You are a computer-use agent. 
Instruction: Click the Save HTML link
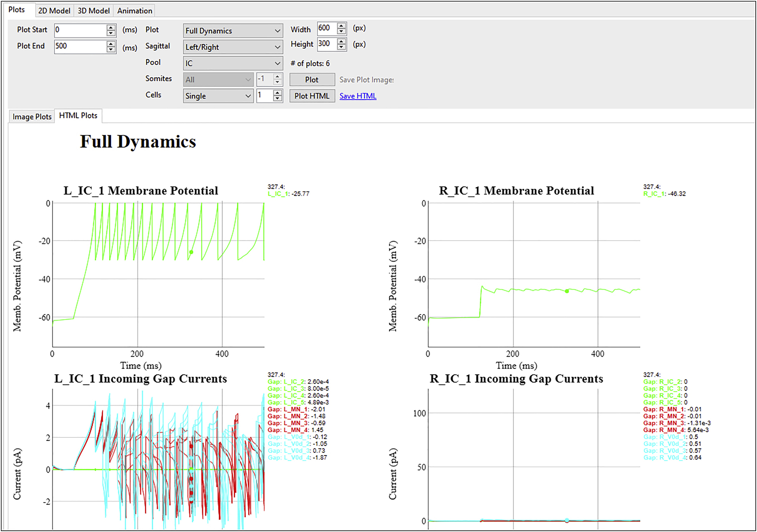click(358, 96)
